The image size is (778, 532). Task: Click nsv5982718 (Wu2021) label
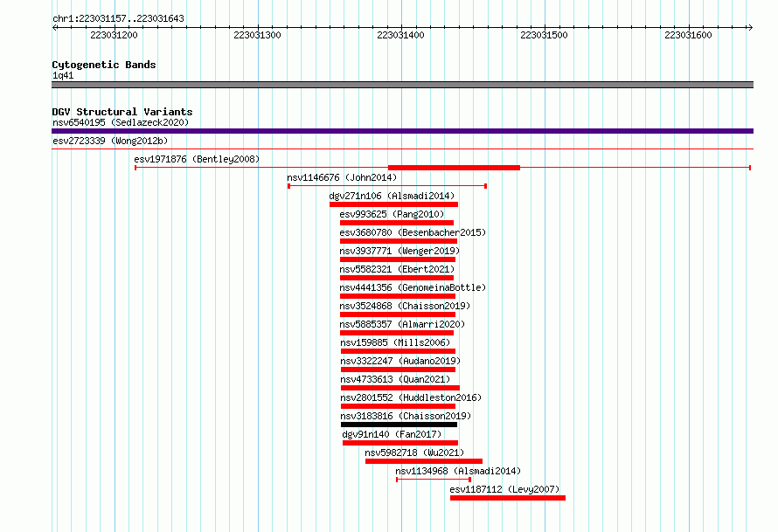click(x=415, y=453)
